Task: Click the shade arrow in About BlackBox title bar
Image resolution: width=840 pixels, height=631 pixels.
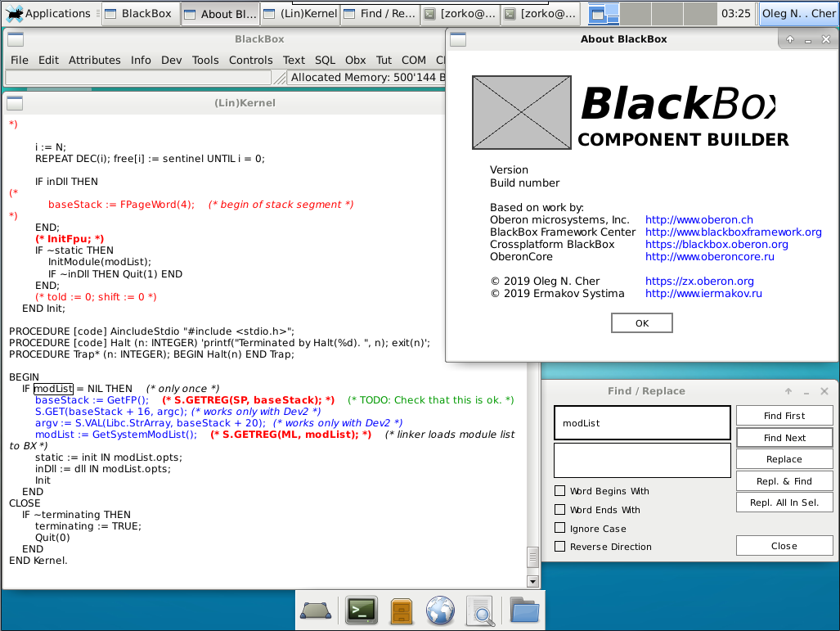Action: coord(789,39)
